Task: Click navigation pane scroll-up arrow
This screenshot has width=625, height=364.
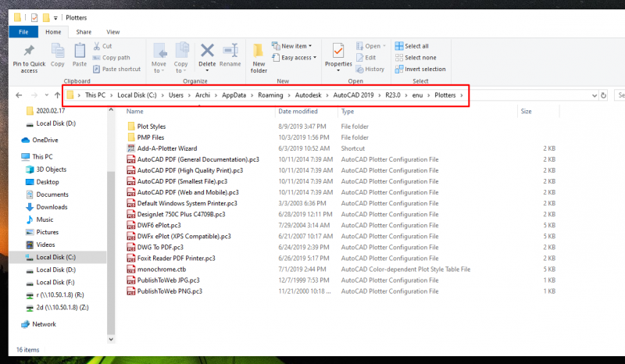Action: (111, 109)
